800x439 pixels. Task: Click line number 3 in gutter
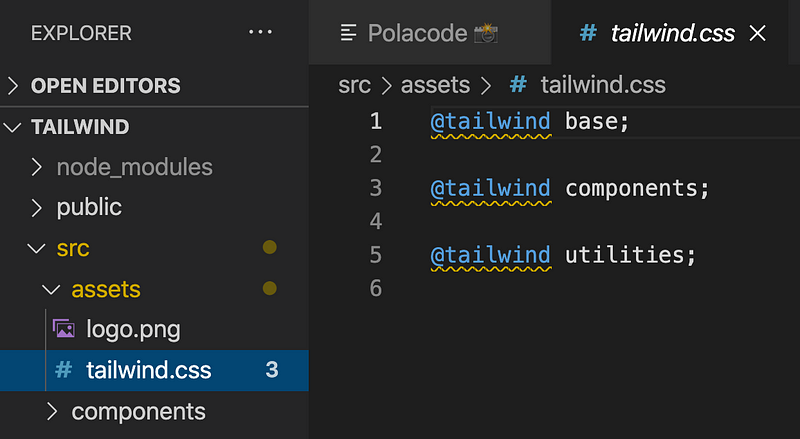pos(375,188)
